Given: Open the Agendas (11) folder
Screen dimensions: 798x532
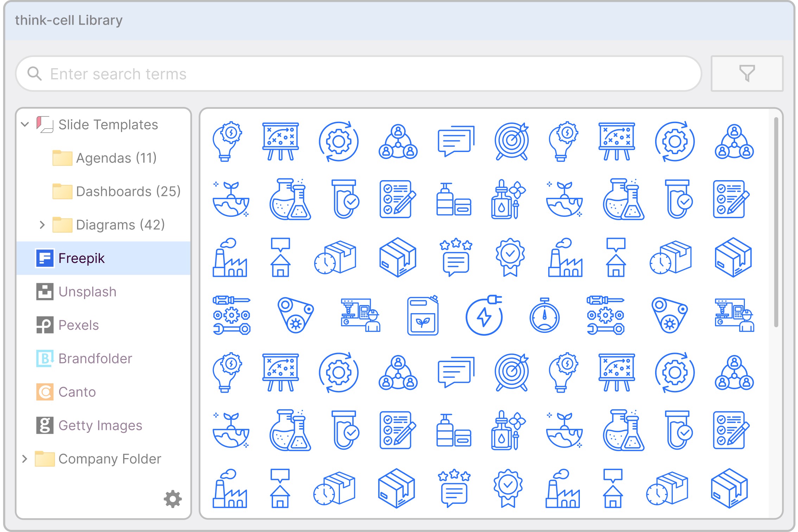Looking at the screenshot, I should tap(116, 158).
